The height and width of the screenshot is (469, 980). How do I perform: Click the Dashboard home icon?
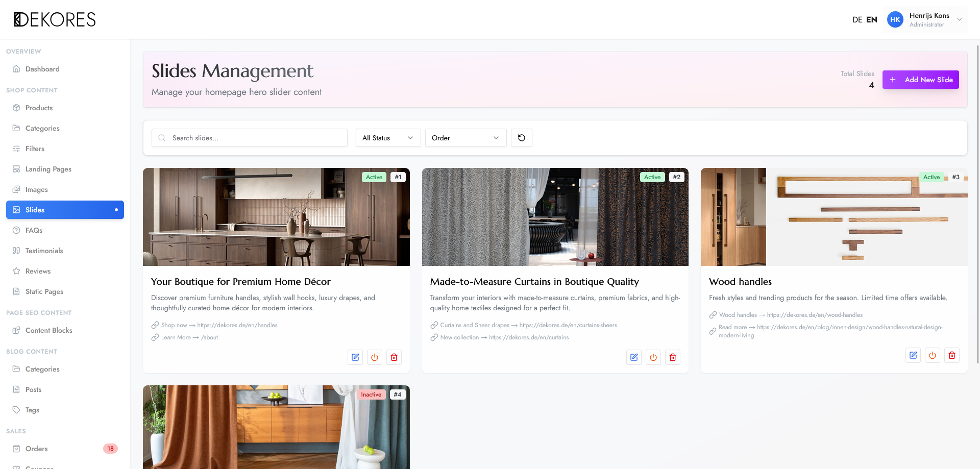(16, 69)
